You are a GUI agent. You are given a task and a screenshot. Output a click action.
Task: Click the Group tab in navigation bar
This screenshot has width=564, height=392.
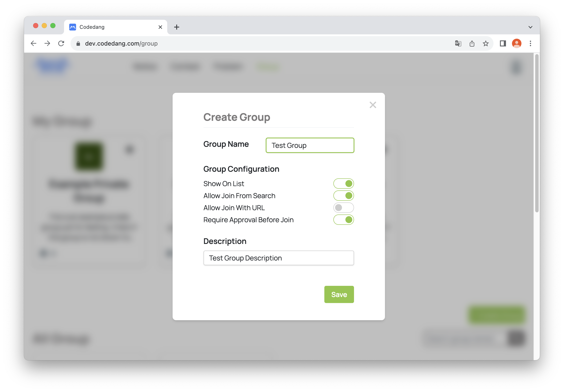[x=268, y=66]
